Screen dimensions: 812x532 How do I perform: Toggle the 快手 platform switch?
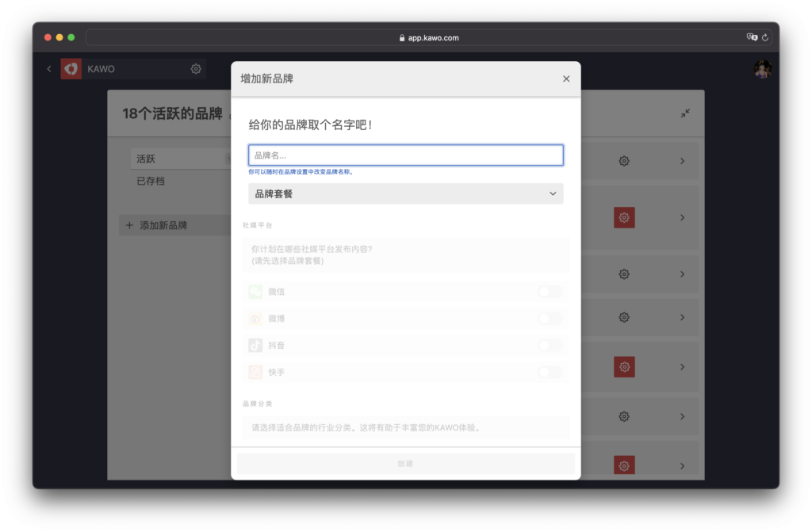549,372
